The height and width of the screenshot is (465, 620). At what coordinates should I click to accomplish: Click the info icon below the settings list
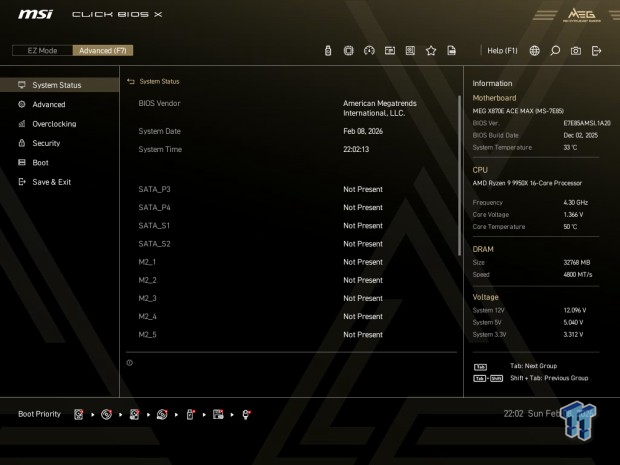129,363
